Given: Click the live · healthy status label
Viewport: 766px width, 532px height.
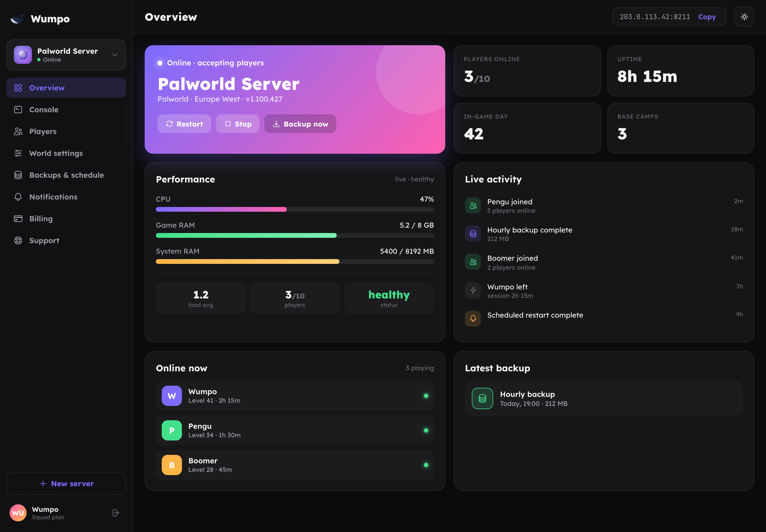Looking at the screenshot, I should [414, 179].
